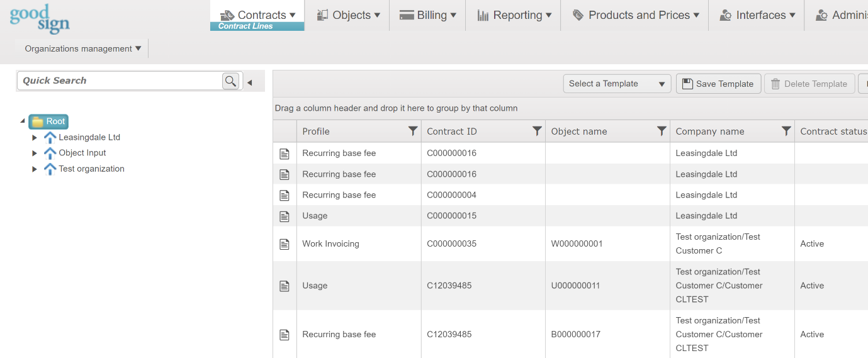Image resolution: width=868 pixels, height=358 pixels.
Task: Click the Object name column filter icon
Action: 662,131
